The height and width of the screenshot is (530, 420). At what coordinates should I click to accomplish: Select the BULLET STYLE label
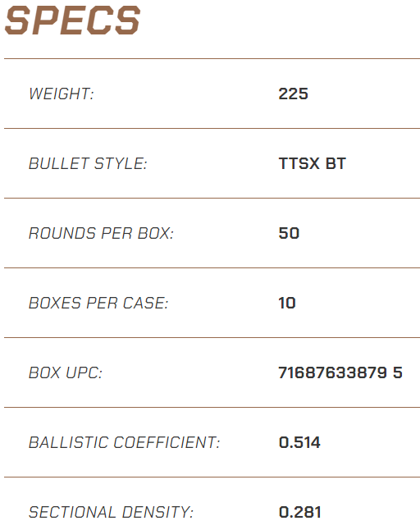[x=88, y=163]
